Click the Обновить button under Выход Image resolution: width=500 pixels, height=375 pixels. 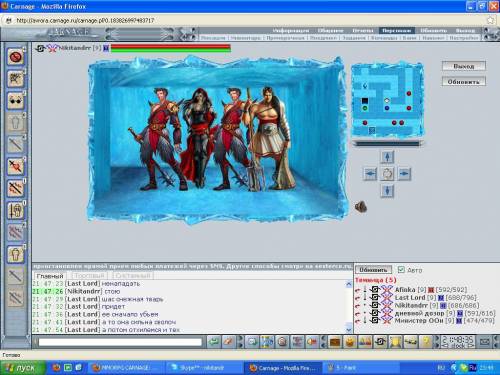(x=464, y=81)
